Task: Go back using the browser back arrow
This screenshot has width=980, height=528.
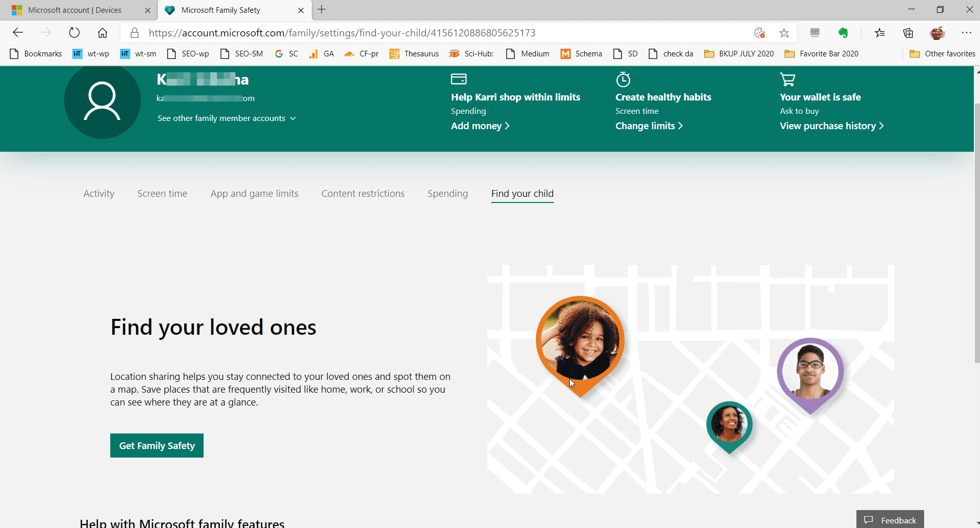Action: pyautogui.click(x=18, y=33)
